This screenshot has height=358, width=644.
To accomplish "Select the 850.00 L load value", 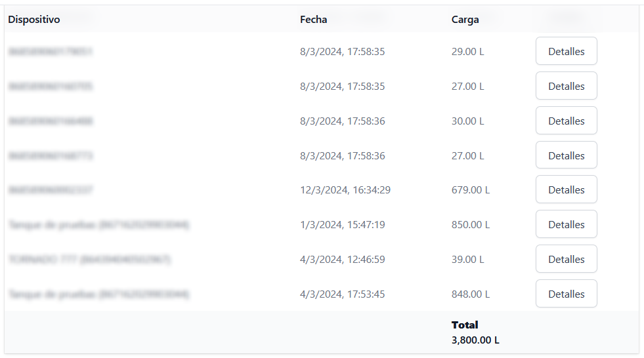I will (470, 225).
